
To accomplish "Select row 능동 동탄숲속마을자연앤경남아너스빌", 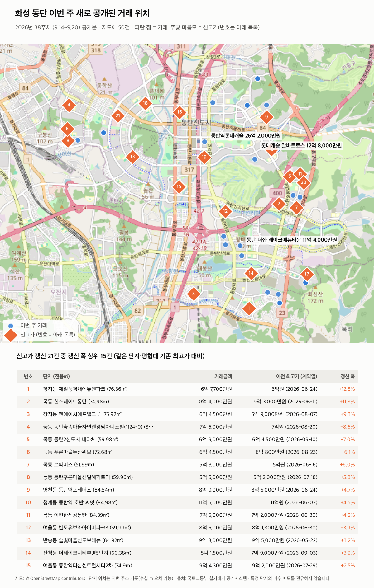I will tap(187, 427).
